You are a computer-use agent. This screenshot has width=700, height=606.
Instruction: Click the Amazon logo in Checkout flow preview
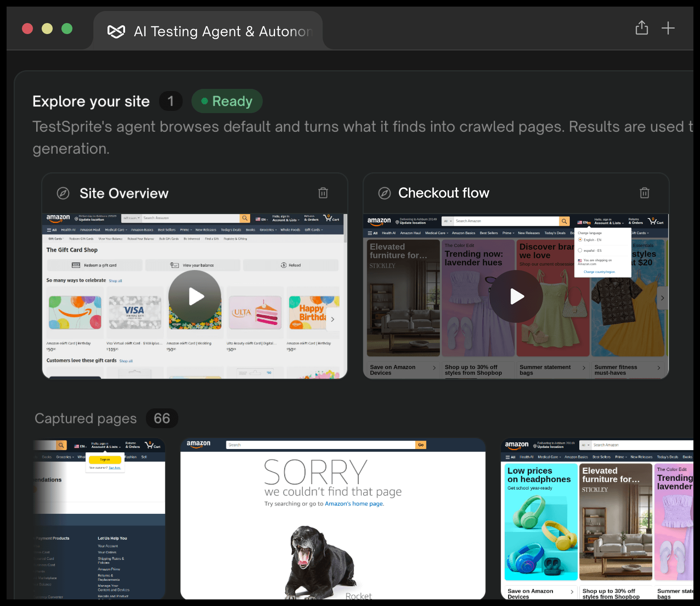click(379, 221)
